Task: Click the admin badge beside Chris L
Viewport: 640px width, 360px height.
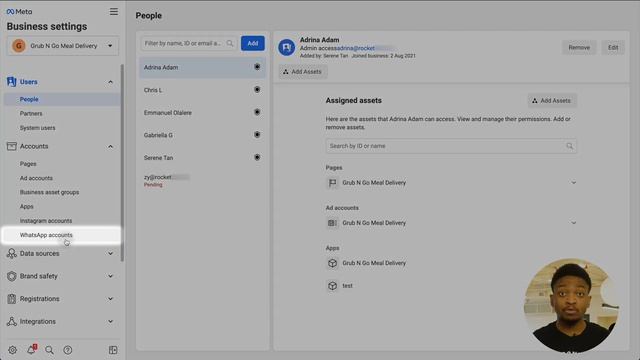Action: [257, 89]
